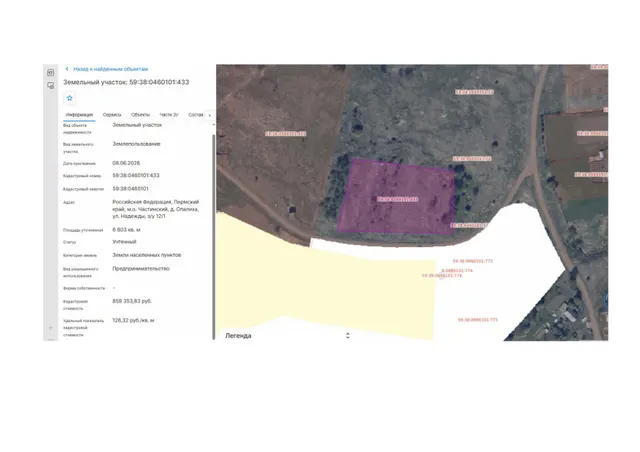Click parcel label 59:38:0460101:773 on map
The width and height of the screenshot is (640, 452).
(473, 261)
